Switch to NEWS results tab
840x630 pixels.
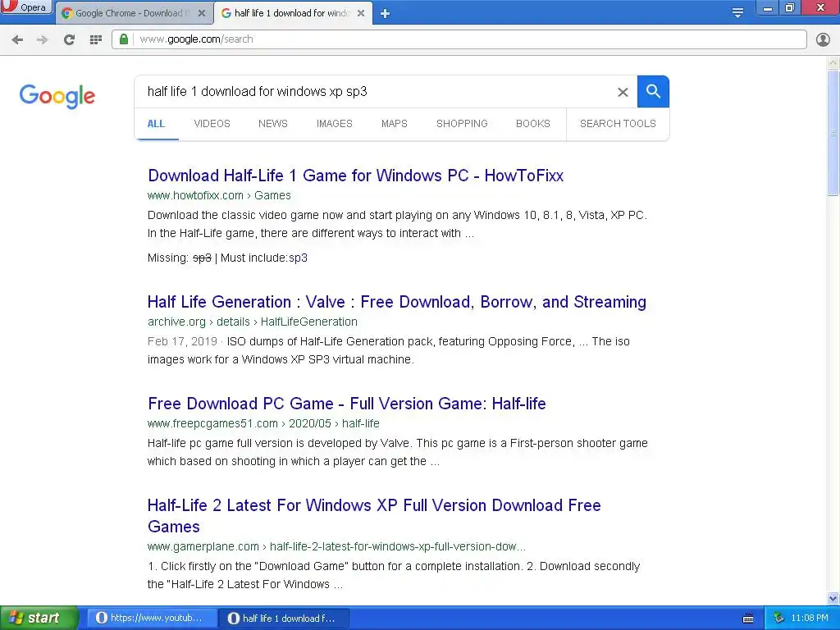pyautogui.click(x=273, y=124)
